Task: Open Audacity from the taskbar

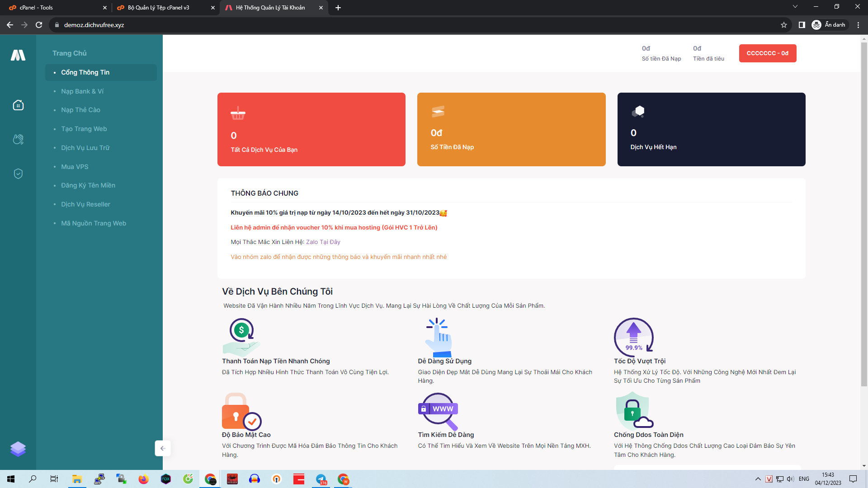Action: pyautogui.click(x=255, y=479)
